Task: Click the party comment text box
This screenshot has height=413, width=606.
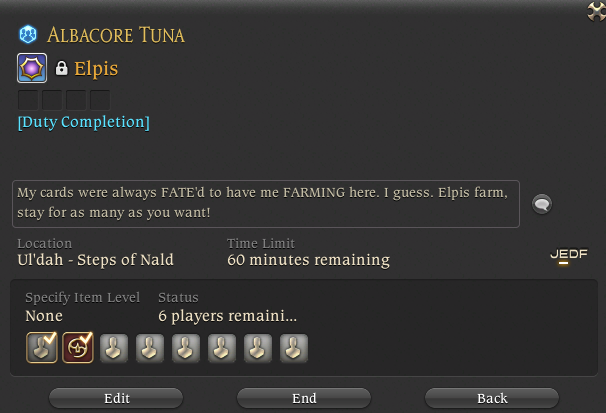Action: point(266,204)
